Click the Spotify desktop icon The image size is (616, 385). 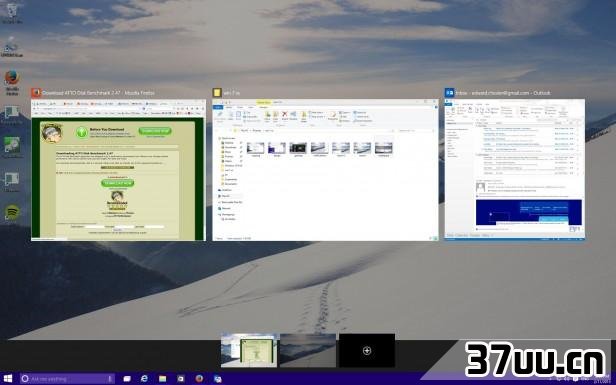[x=12, y=213]
